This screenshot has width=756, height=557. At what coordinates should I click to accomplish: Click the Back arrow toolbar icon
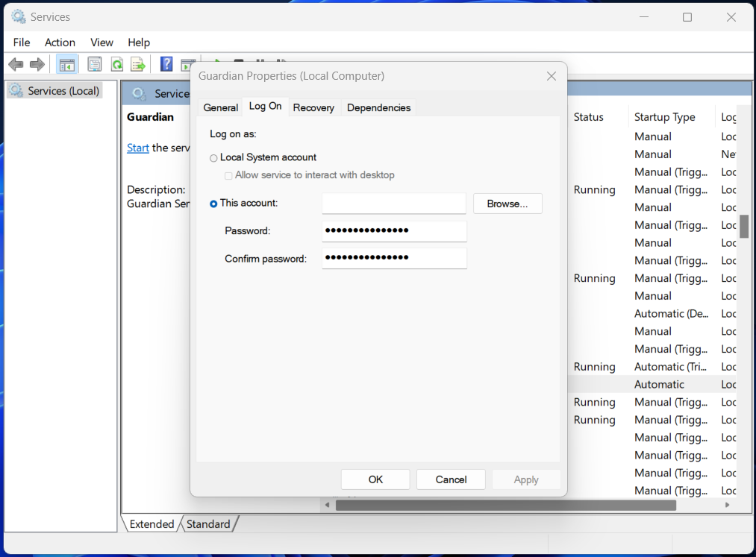[x=16, y=64]
